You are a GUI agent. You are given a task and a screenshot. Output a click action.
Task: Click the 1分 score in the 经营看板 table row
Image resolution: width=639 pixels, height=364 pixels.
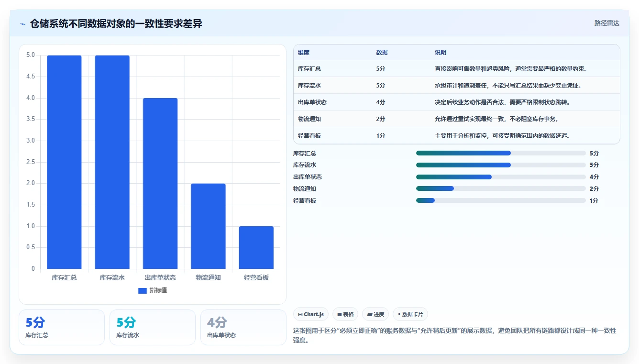pyautogui.click(x=381, y=136)
